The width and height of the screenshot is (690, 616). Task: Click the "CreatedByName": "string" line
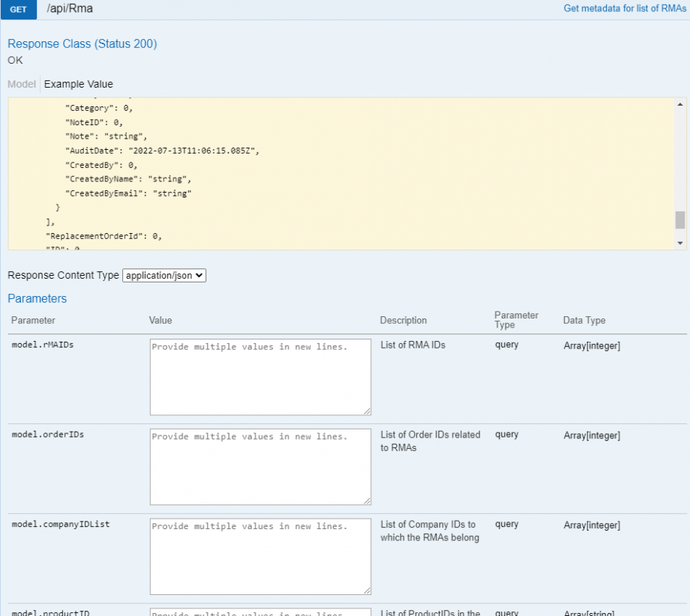pyautogui.click(x=128, y=179)
